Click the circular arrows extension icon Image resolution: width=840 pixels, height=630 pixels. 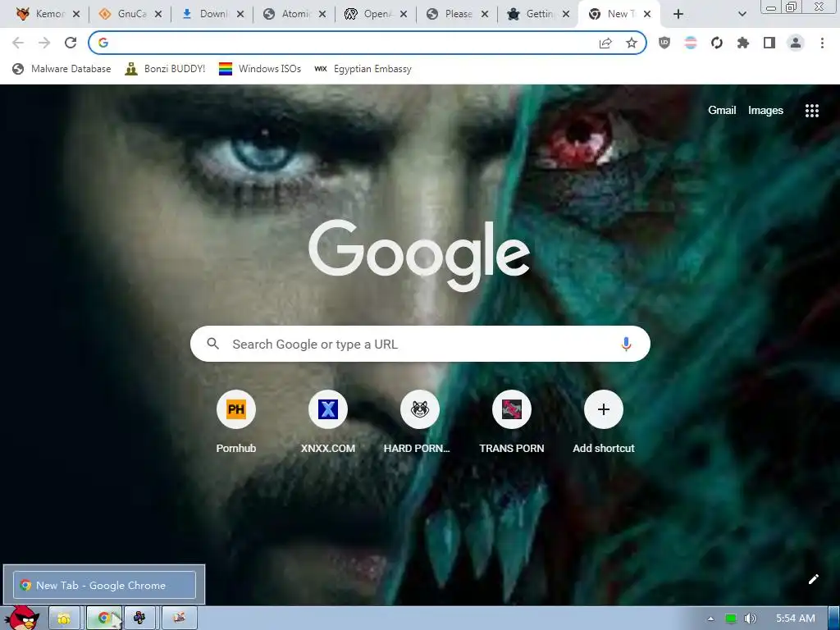pos(717,43)
